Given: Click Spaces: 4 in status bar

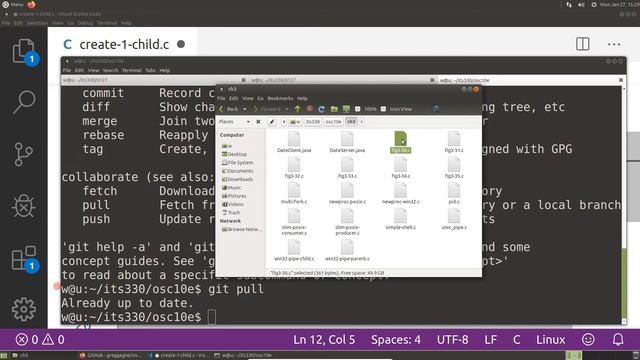Looking at the screenshot, I should click(x=396, y=340).
